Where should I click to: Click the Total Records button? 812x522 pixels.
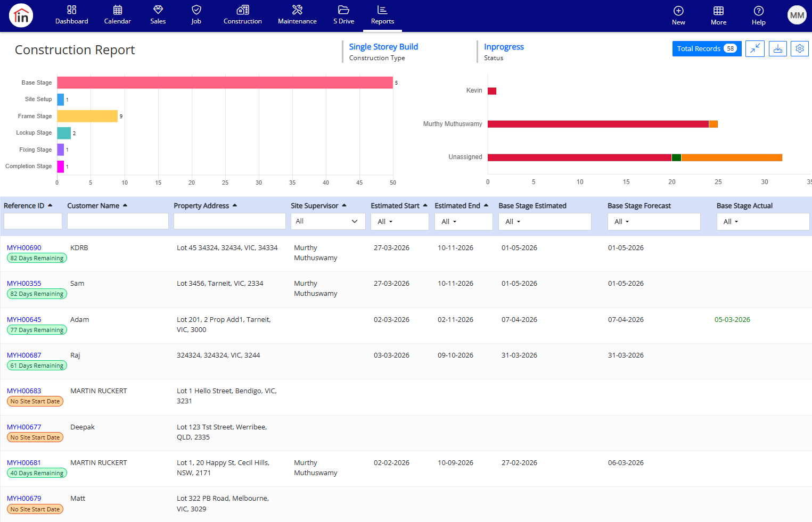[x=707, y=48]
